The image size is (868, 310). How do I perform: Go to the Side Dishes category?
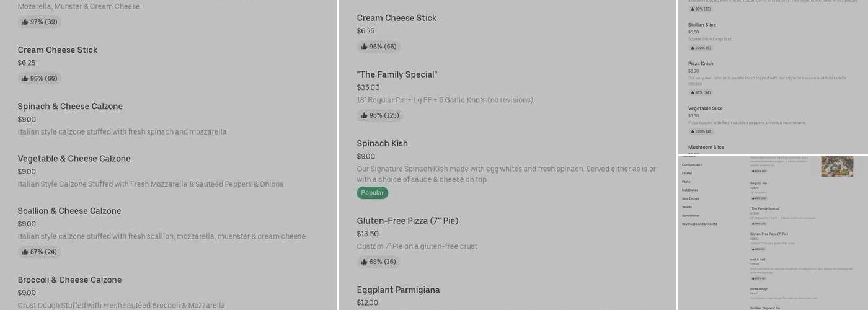pos(690,199)
